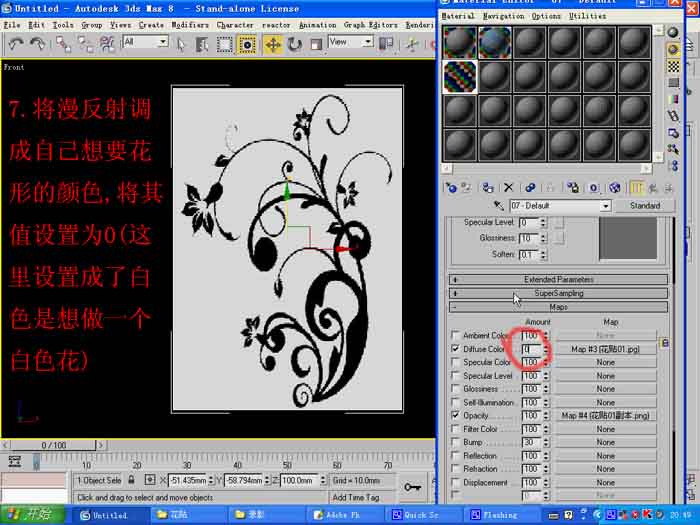Click the Selection Lock padlock icon
This screenshot has width=700, height=525.
[x=131, y=480]
